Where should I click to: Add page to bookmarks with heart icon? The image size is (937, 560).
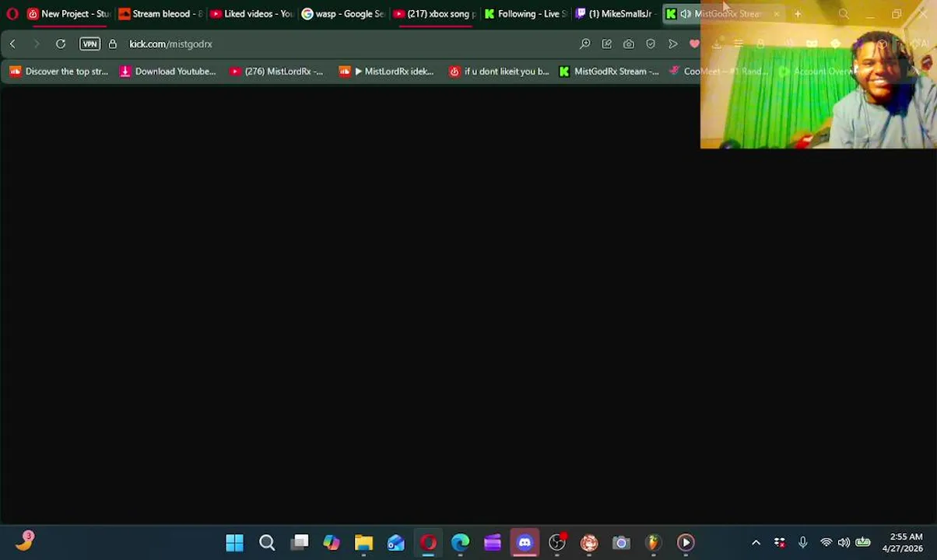point(695,44)
